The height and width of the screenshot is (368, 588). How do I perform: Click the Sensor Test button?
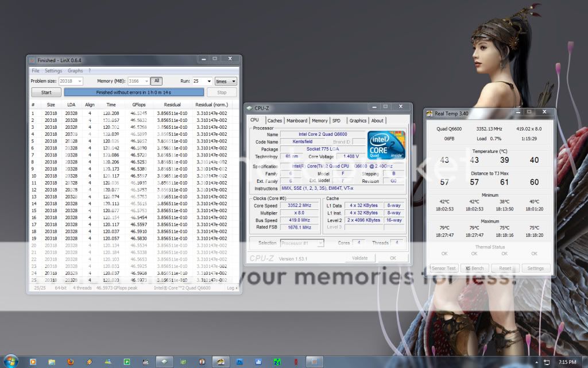pyautogui.click(x=444, y=268)
